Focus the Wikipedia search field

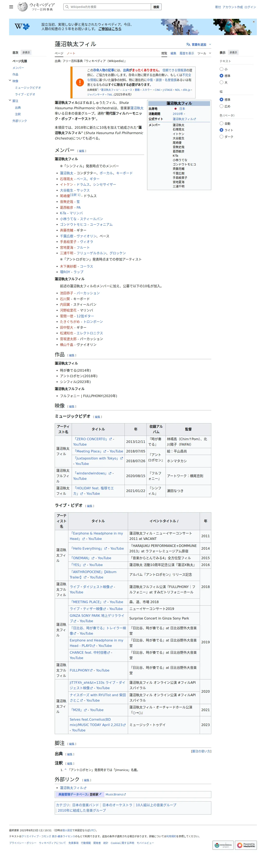[107, 7]
